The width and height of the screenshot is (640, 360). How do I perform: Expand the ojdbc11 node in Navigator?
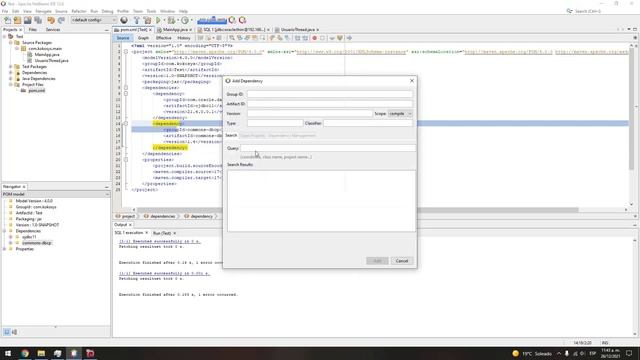coord(11,237)
